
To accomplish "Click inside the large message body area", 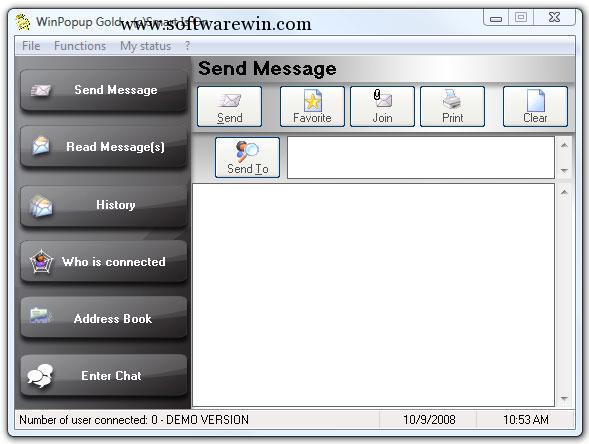I will pyautogui.click(x=373, y=295).
